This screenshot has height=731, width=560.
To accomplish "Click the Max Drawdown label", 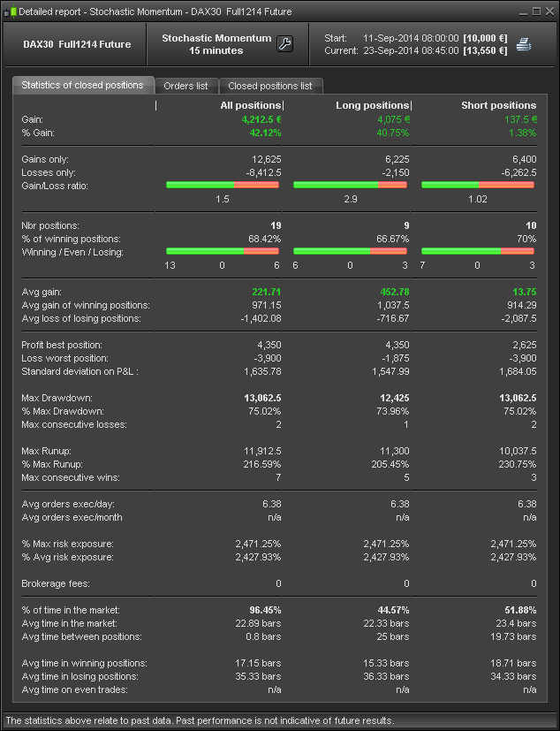I will (57, 398).
